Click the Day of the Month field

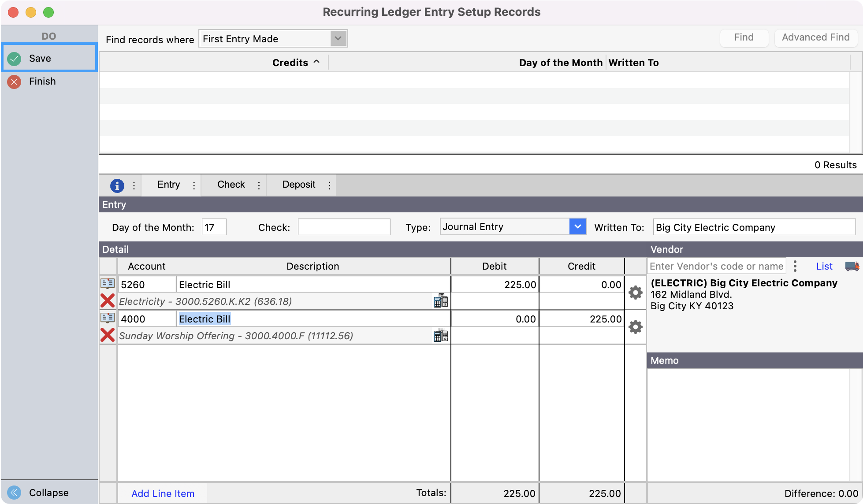(x=214, y=227)
